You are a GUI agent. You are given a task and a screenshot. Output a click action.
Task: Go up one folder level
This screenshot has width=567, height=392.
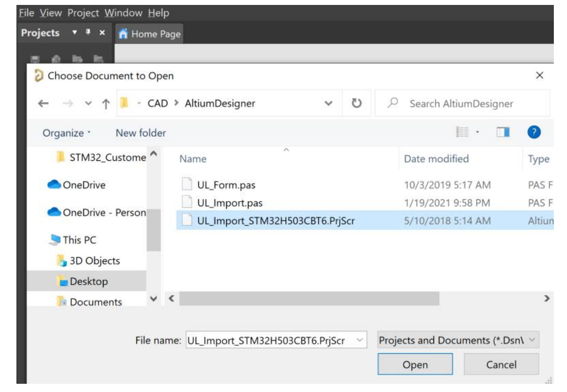[x=106, y=104]
